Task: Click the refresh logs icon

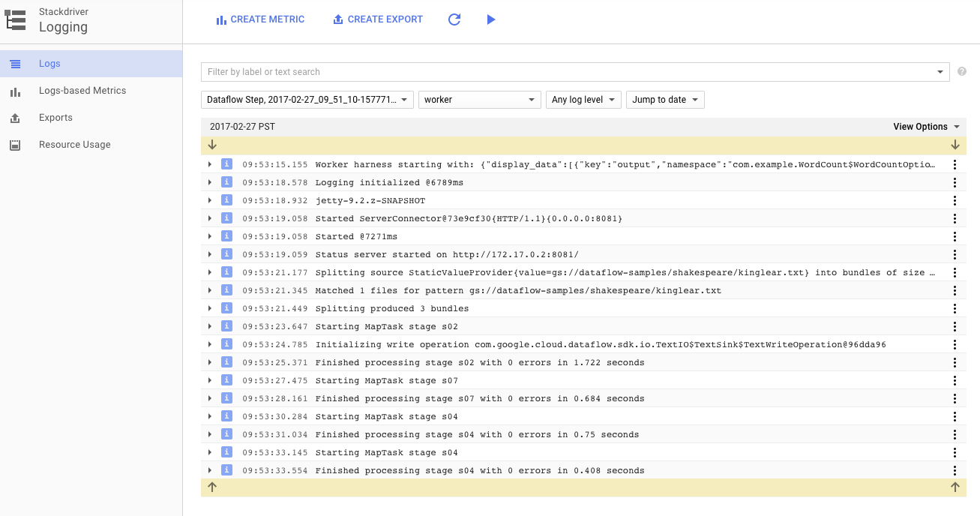Action: tap(454, 19)
